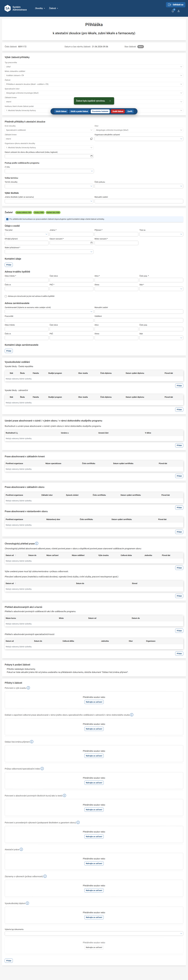The width and height of the screenshot is (188, 980).
Task: Expand the Specializační obor dropdown
Action: 94,93
